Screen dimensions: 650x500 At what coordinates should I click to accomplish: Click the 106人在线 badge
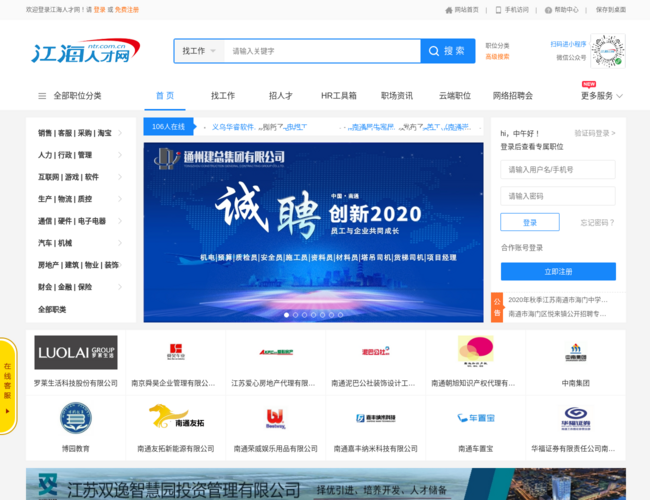(x=168, y=126)
